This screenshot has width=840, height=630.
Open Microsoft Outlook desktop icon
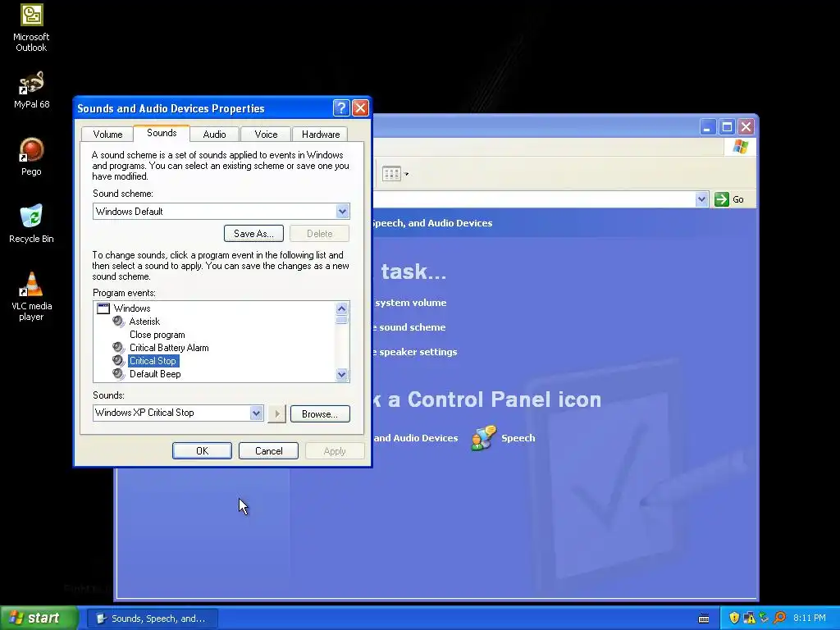[31, 28]
